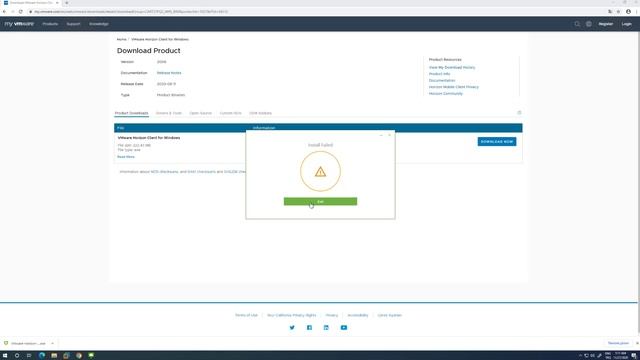Open View My Download History link

tap(452, 67)
